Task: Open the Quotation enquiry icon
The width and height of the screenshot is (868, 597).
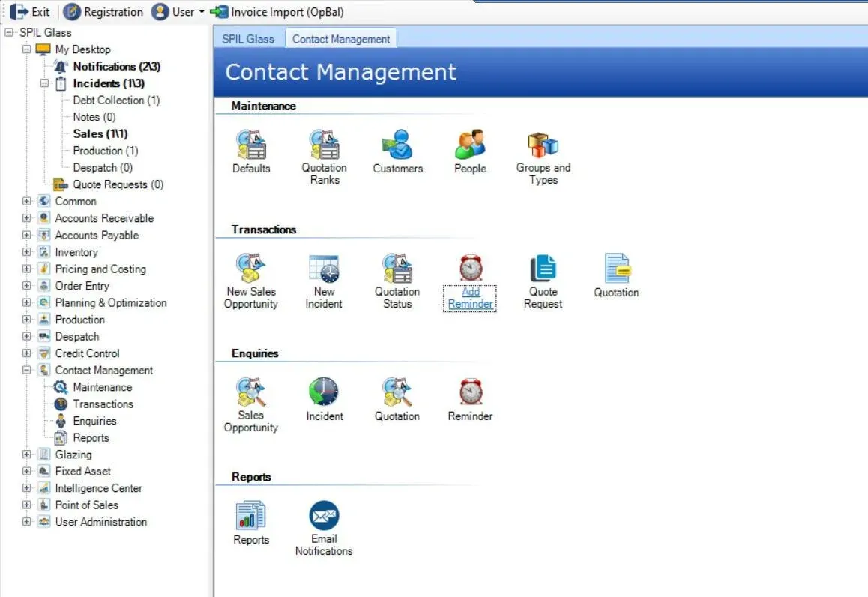Action: tap(397, 391)
